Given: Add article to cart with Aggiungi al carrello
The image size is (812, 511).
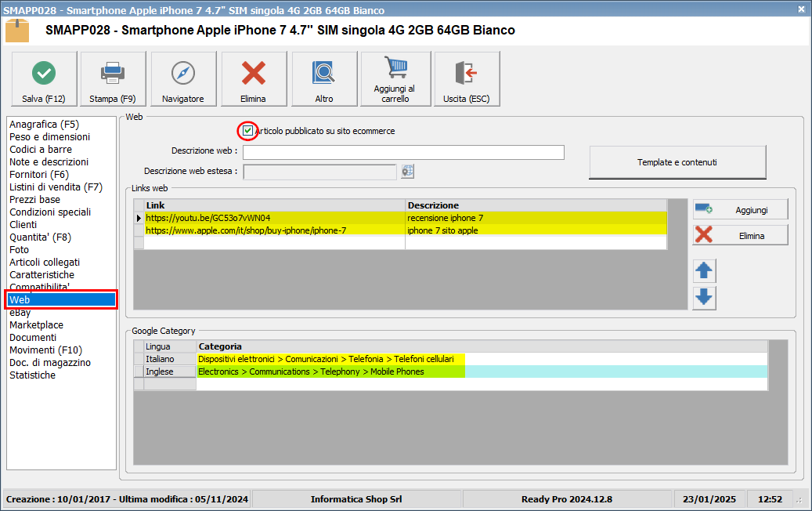Looking at the screenshot, I should tap(395, 79).
